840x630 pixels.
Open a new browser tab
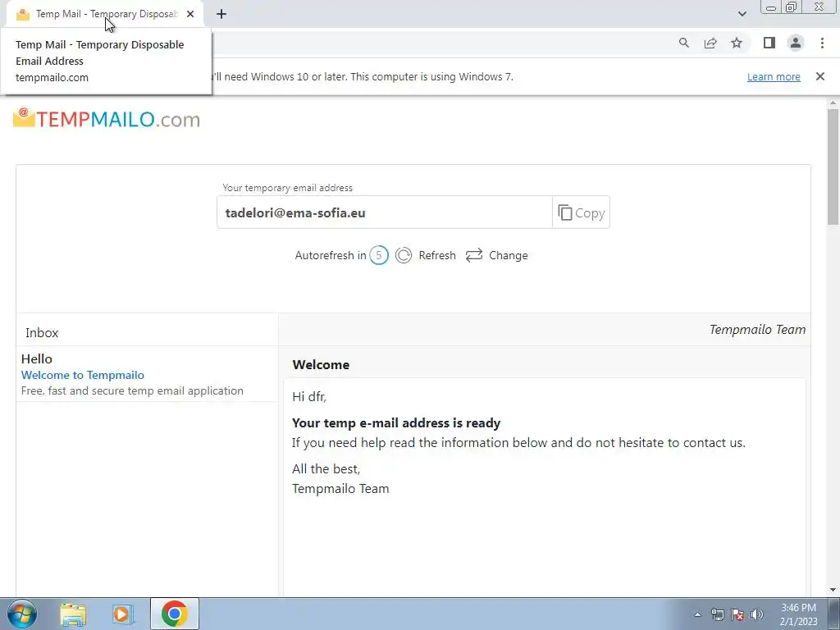[x=221, y=15]
